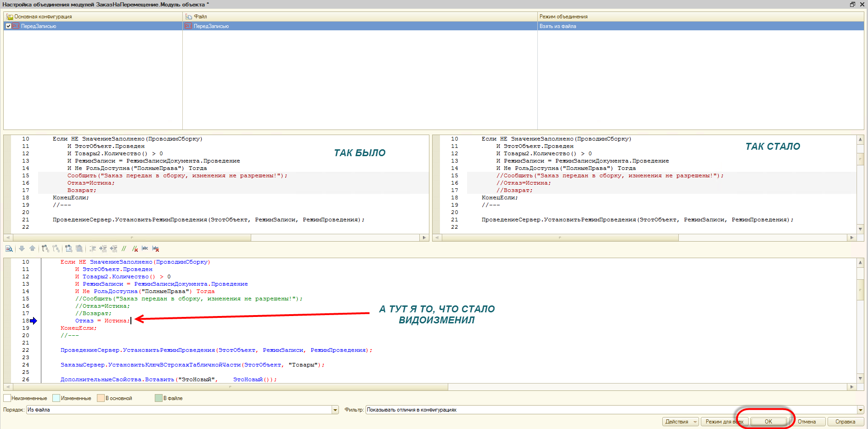Click the find differences magnifier icon
The image size is (868, 429).
pos(9,248)
